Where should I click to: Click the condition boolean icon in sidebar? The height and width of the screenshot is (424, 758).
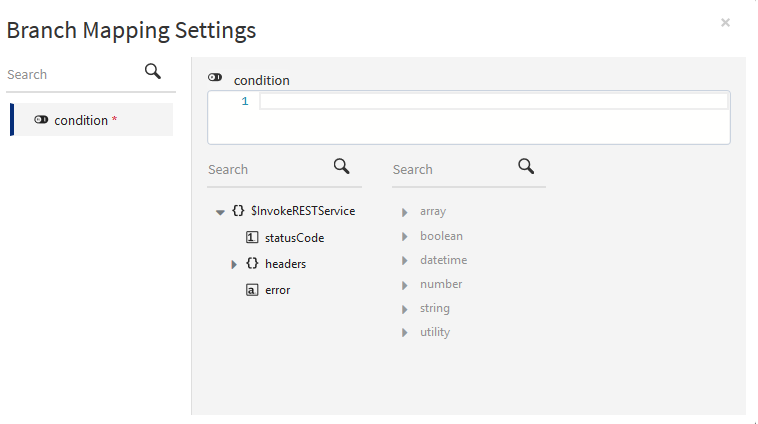(x=41, y=120)
